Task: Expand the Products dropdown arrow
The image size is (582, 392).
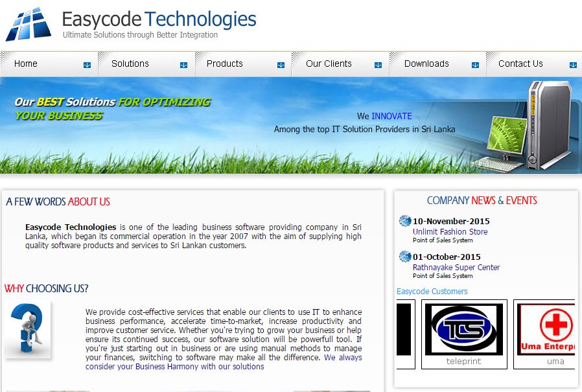Action: 281,65
